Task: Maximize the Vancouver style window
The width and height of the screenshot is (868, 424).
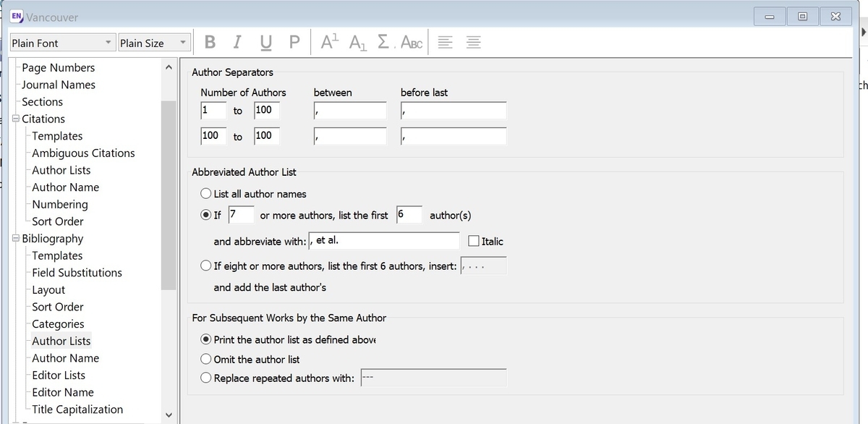Action: 803,16
